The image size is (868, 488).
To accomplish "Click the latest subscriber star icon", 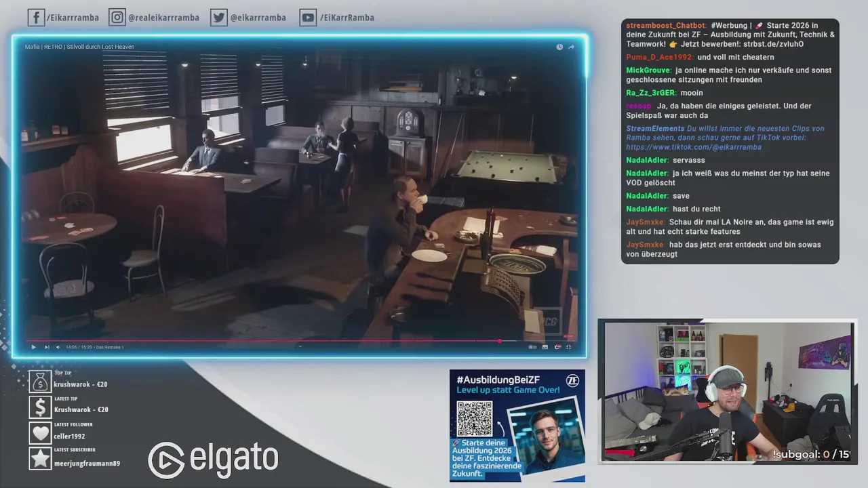I will [40, 458].
